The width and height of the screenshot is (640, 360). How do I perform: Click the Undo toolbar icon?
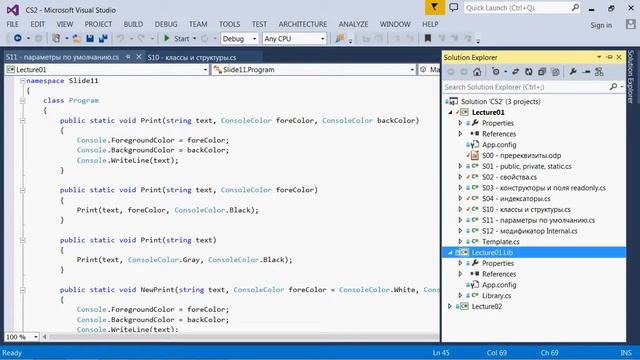(x=120, y=38)
